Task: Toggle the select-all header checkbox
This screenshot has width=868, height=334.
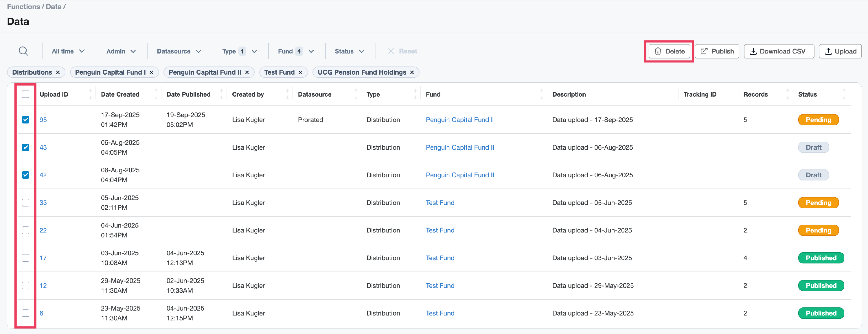Action: coord(26,94)
